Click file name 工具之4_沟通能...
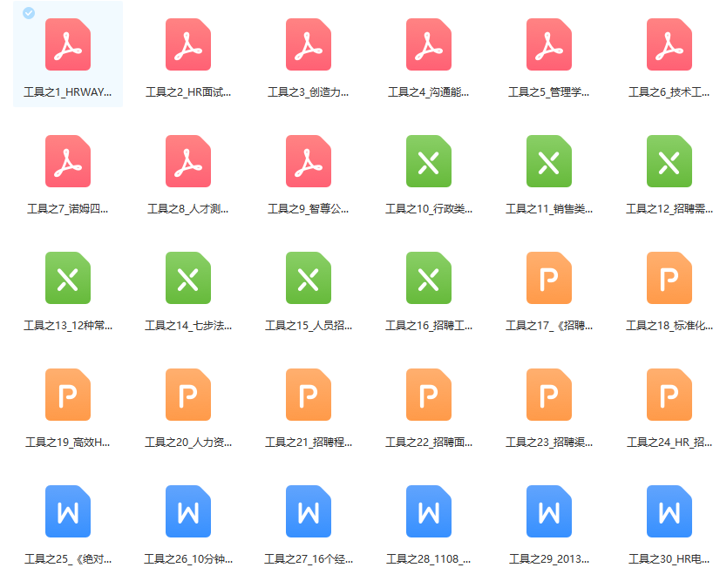This screenshot has height=588, width=720. 429,92
